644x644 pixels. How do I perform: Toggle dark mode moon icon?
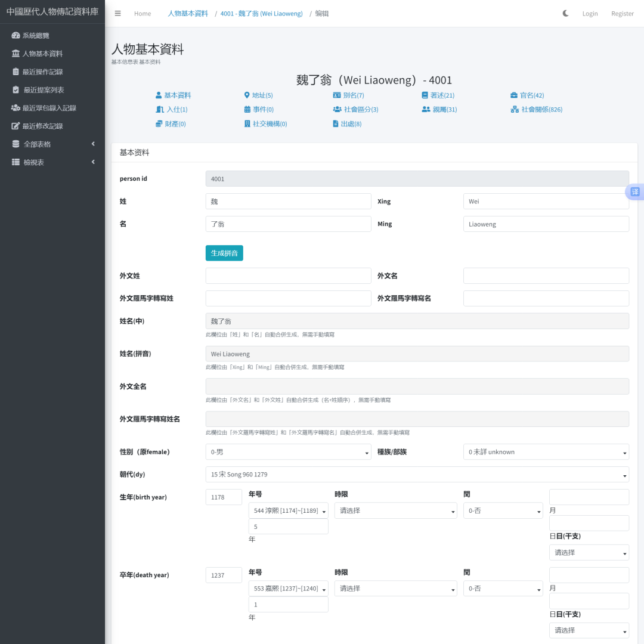click(565, 13)
